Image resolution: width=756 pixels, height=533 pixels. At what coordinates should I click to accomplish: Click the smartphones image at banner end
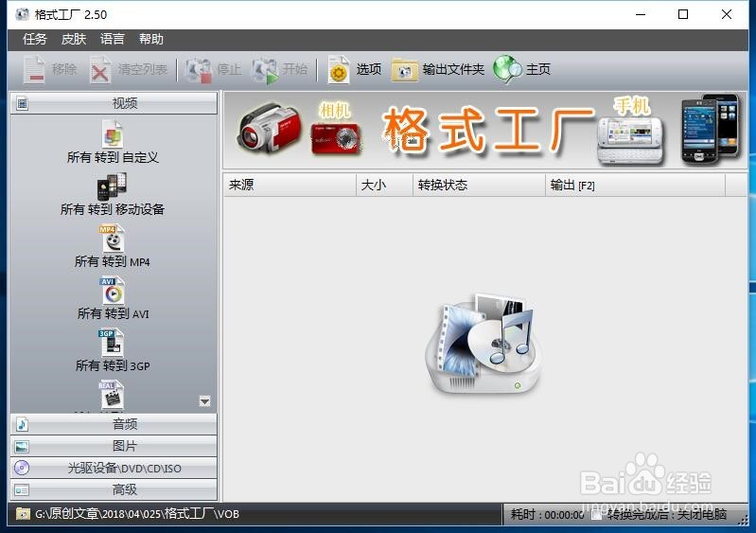click(711, 128)
